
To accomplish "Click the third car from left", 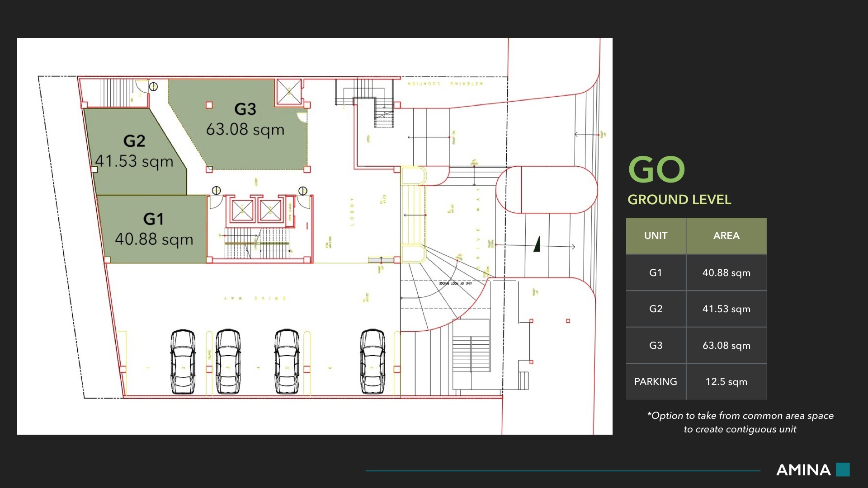I will point(287,361).
